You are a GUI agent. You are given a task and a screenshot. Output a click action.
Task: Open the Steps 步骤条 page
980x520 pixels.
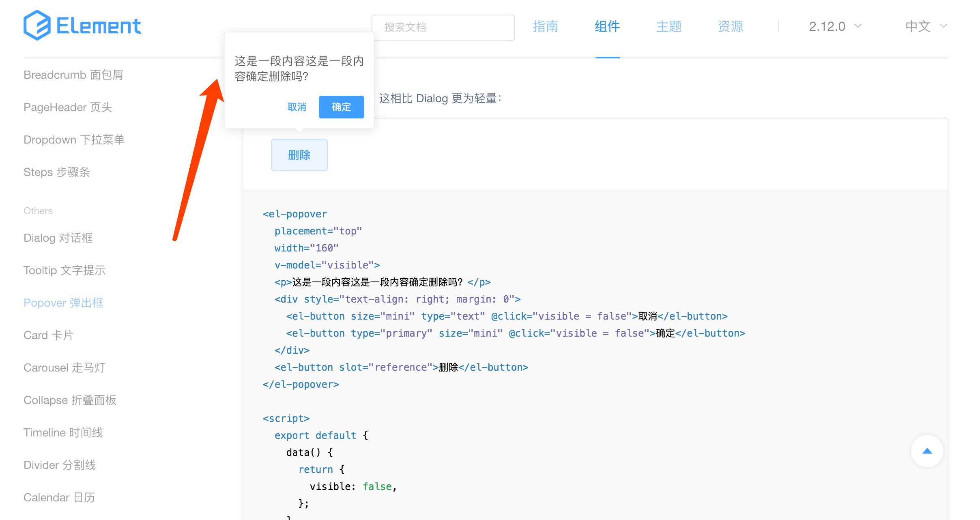57,172
